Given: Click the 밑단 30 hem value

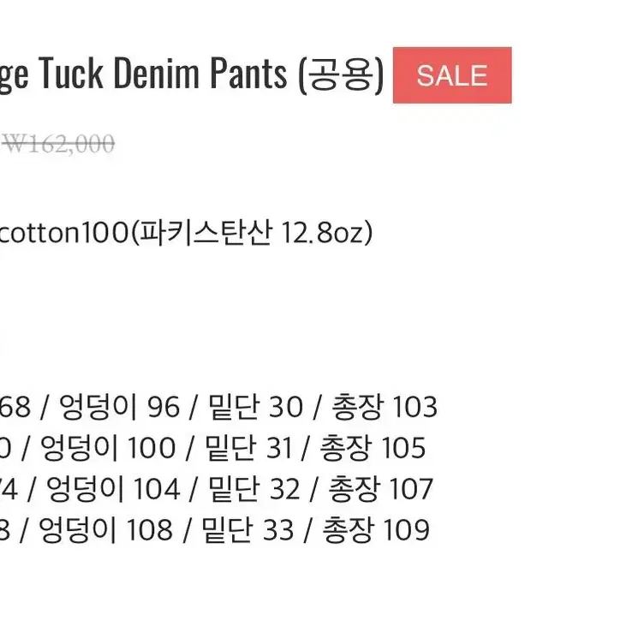Looking at the screenshot, I should 255,407.
